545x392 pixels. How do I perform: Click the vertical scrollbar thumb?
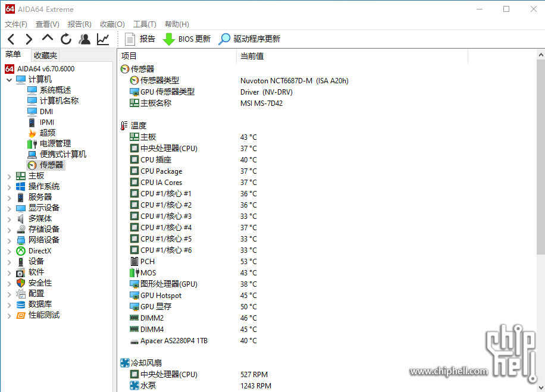tap(541, 157)
